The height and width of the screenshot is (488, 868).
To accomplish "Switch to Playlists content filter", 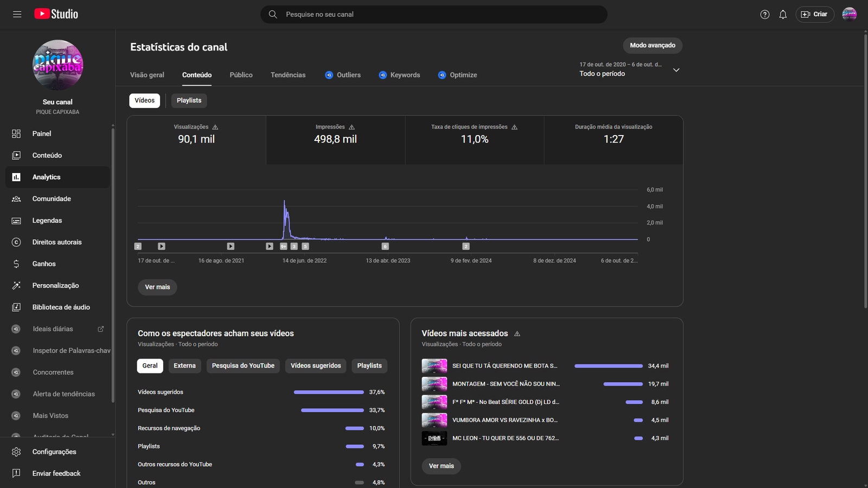I will [x=189, y=100].
